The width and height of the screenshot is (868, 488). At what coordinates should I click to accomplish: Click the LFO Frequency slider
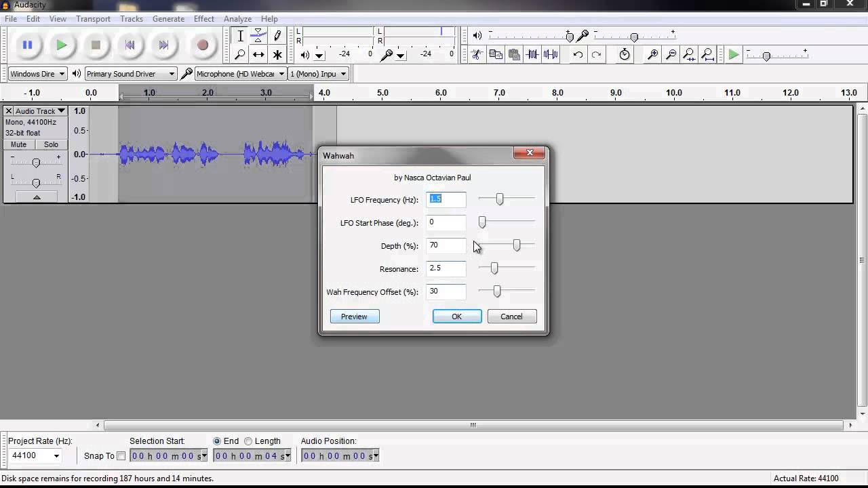507,199
